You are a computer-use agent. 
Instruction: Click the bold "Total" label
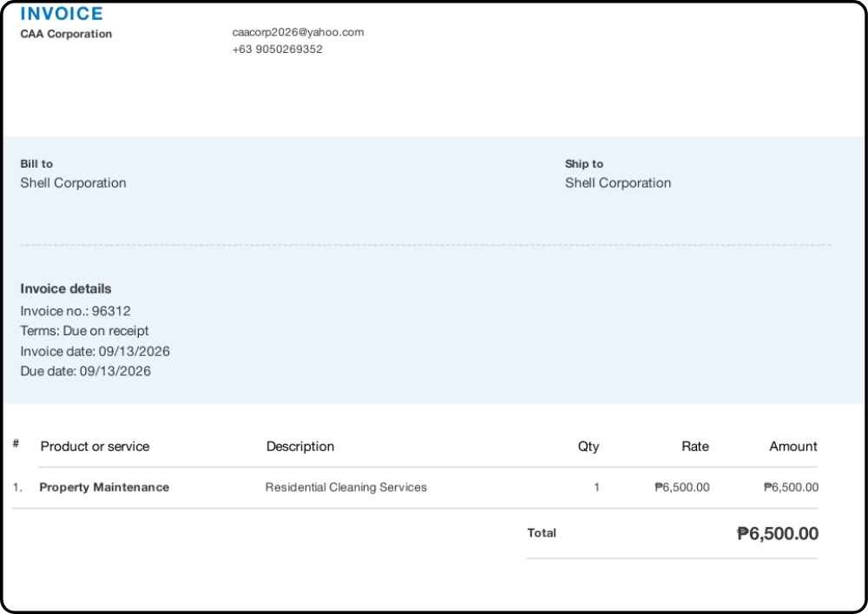point(542,532)
